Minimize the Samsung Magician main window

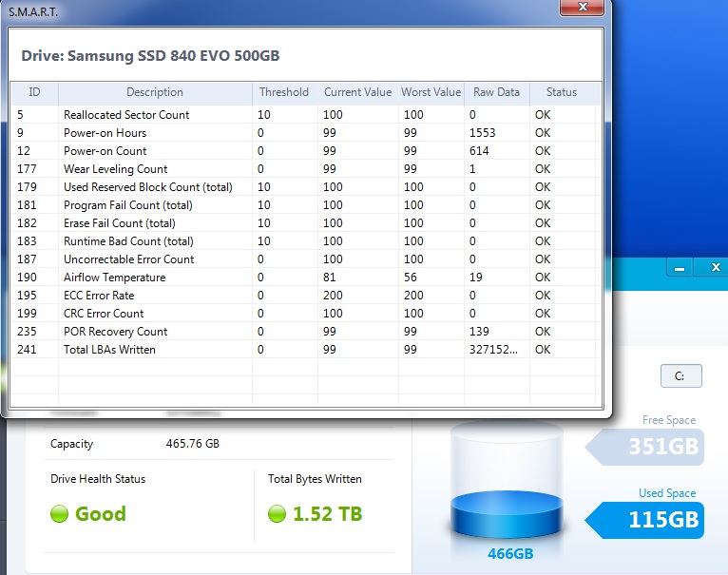680,268
